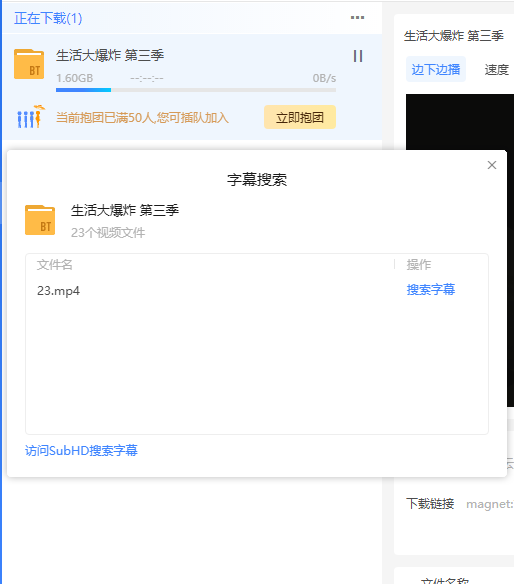The height and width of the screenshot is (584, 514).
Task: Click the 字幕搜索 dialog title
Action: tap(257, 180)
